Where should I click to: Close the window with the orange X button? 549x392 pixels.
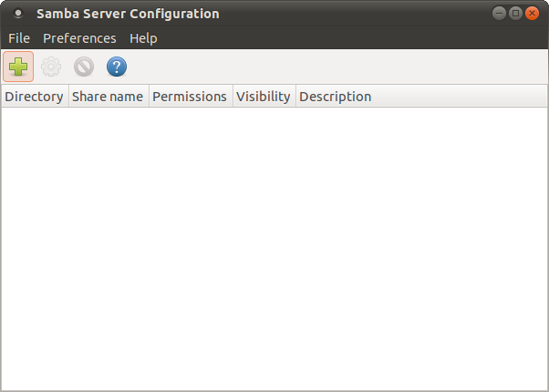tap(532, 14)
